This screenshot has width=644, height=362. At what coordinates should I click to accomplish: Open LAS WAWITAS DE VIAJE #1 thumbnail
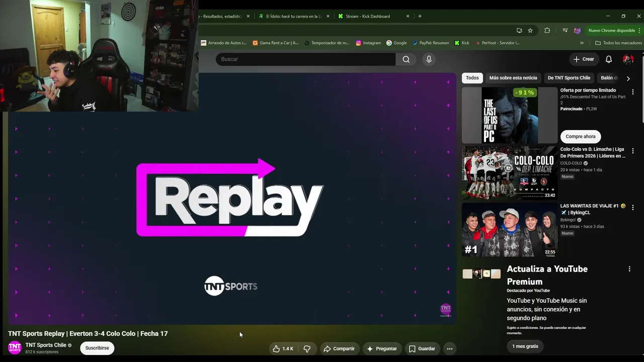pyautogui.click(x=510, y=229)
